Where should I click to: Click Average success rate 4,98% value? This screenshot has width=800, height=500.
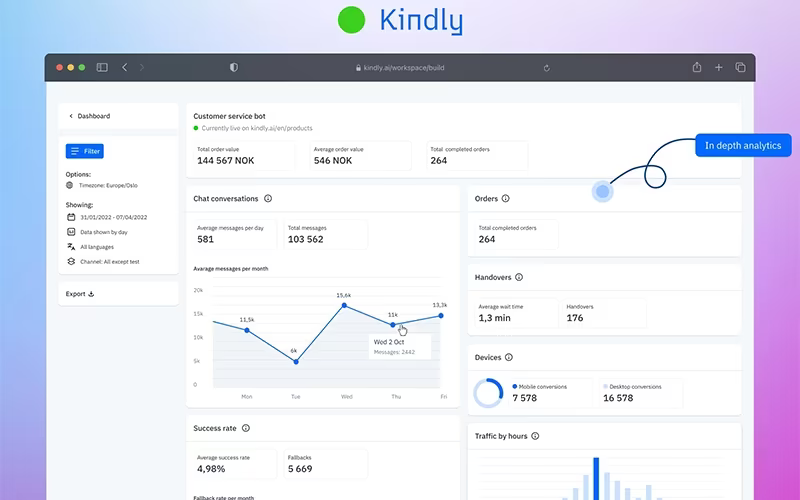tap(211, 469)
